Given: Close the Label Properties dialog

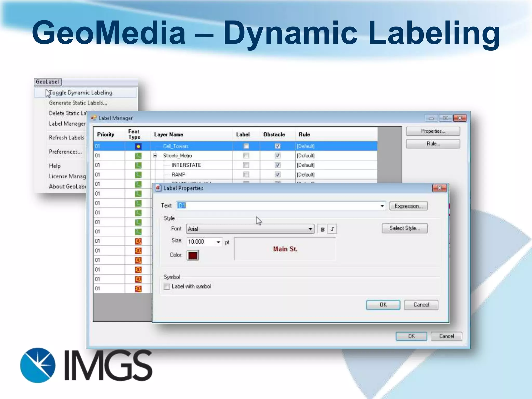Looking at the screenshot, I should click(x=439, y=188).
